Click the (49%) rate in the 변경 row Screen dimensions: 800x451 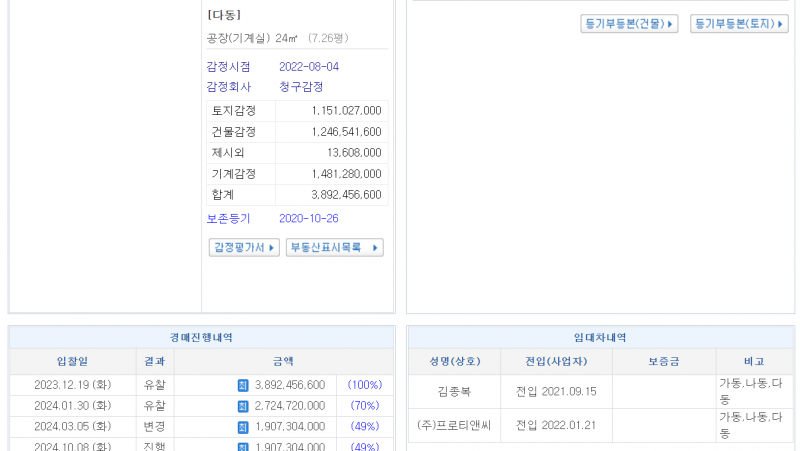(364, 427)
